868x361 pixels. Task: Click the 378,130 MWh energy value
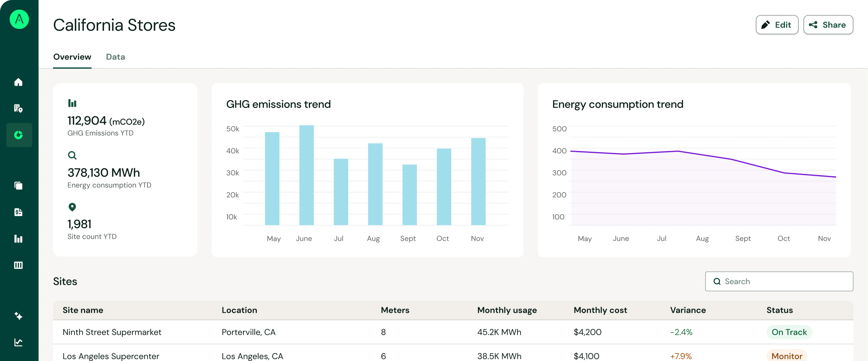pos(103,173)
